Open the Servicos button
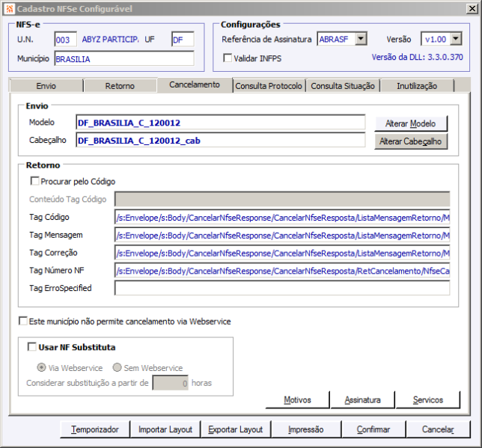 (x=428, y=399)
